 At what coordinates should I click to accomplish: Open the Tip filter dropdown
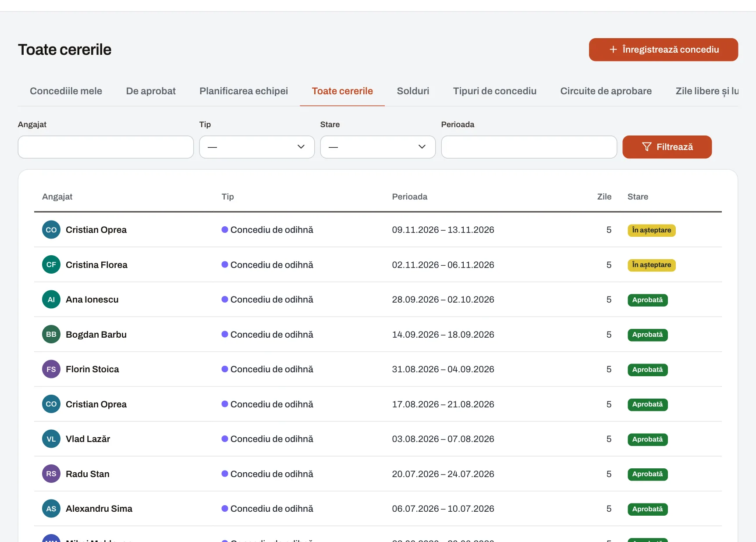257,147
